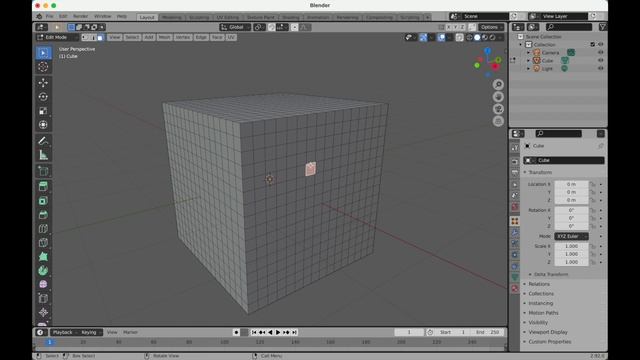Open the Render menu
Viewport: 640px width, 360px height.
(x=80, y=16)
